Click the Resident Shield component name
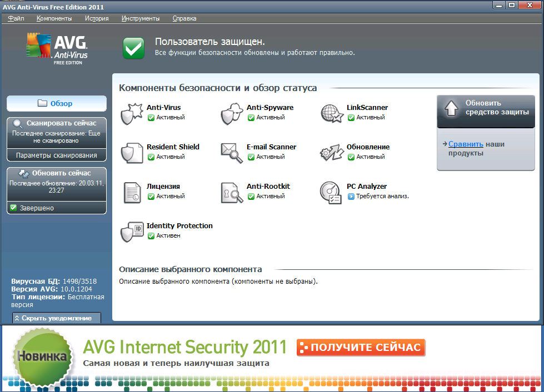Viewport: 544px width, 392px height. tap(173, 147)
